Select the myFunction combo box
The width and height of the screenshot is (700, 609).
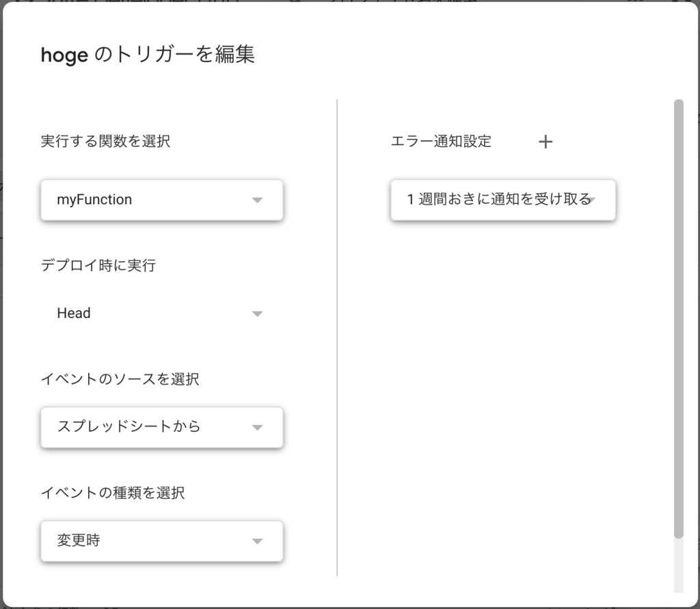[161, 200]
